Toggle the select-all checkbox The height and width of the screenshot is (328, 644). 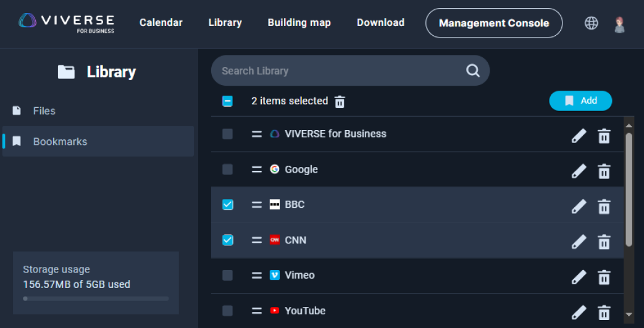tap(228, 101)
